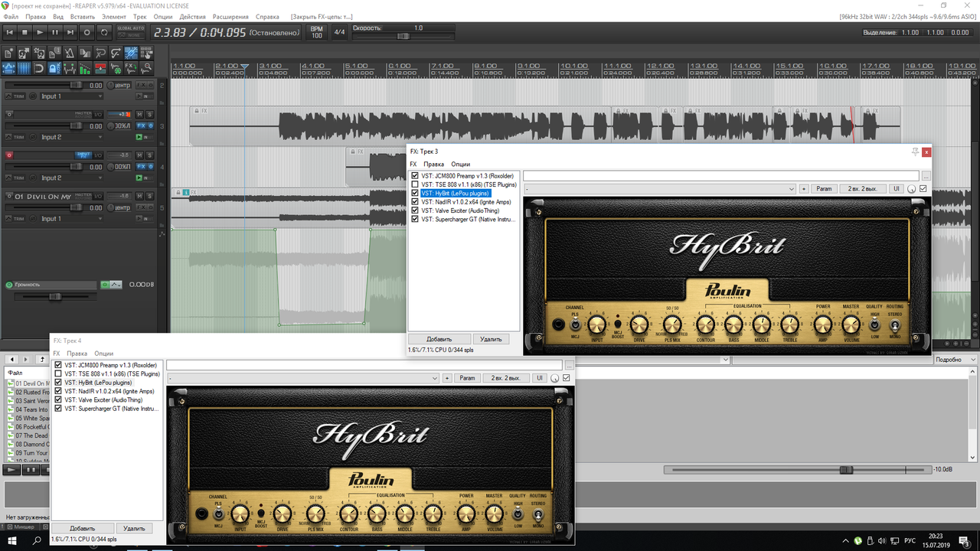The width and height of the screenshot is (980, 551).
Task: Open the Input 1 dropdown of track 5
Action: [71, 219]
